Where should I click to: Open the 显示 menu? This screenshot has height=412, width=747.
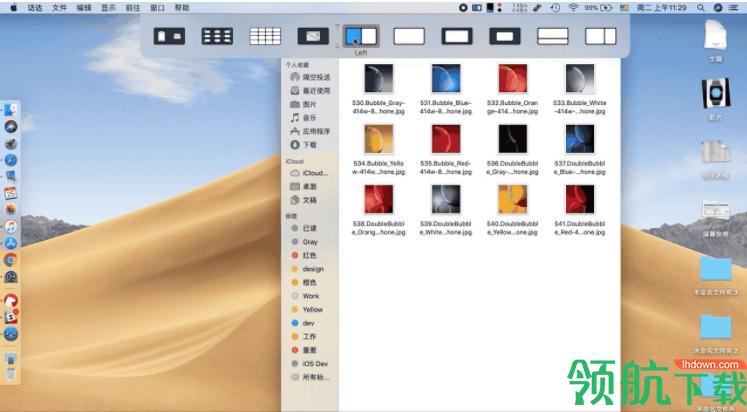pos(109,8)
